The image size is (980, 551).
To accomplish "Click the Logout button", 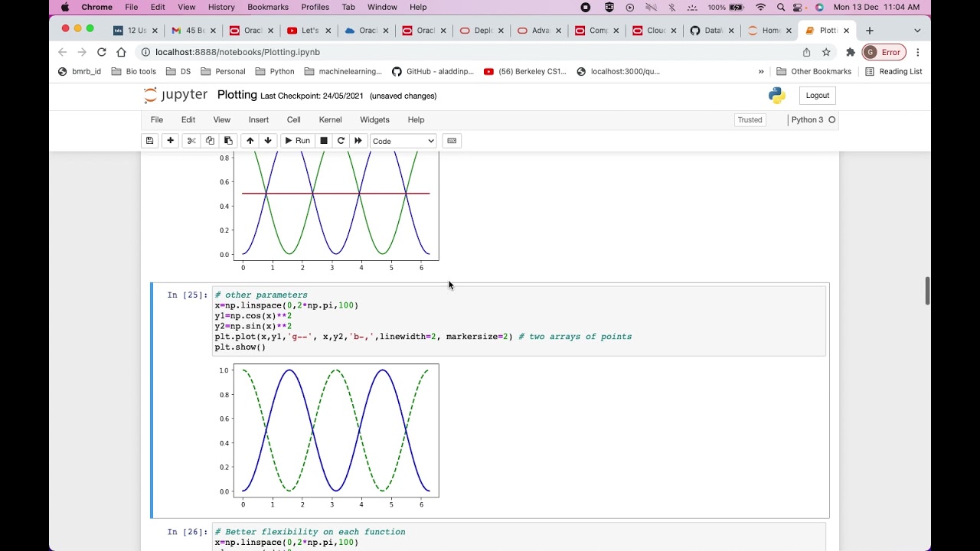I will pos(817,96).
